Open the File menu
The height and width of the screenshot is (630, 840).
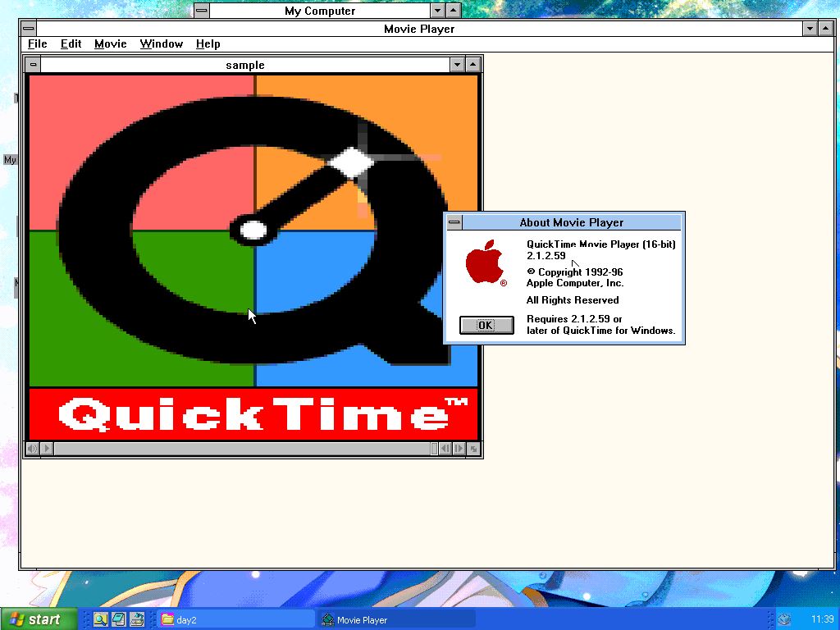pos(38,44)
